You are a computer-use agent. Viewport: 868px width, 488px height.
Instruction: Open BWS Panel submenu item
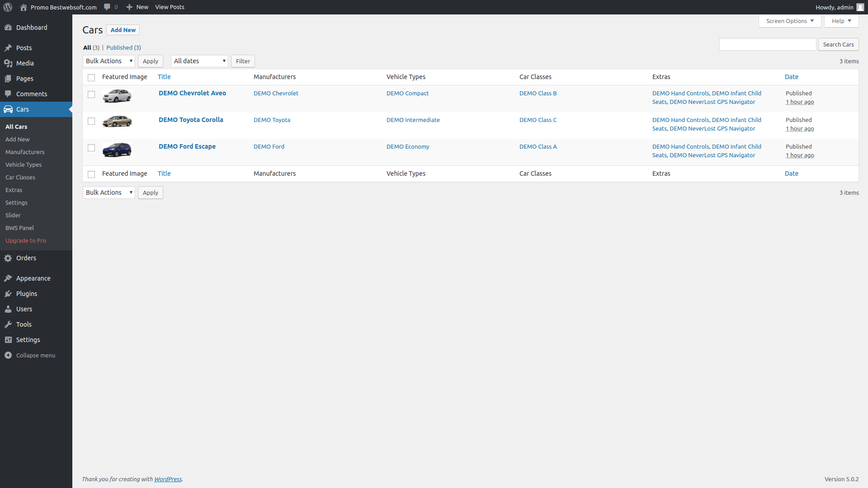19,228
